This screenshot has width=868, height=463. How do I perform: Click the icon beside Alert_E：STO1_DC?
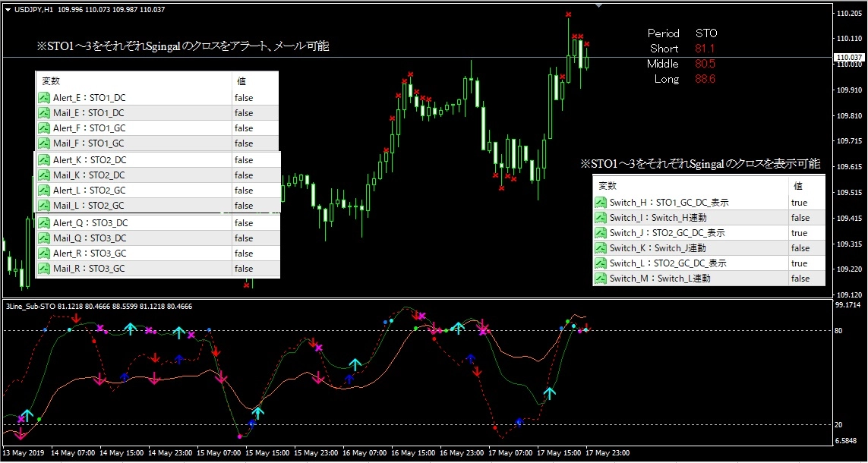[x=44, y=98]
